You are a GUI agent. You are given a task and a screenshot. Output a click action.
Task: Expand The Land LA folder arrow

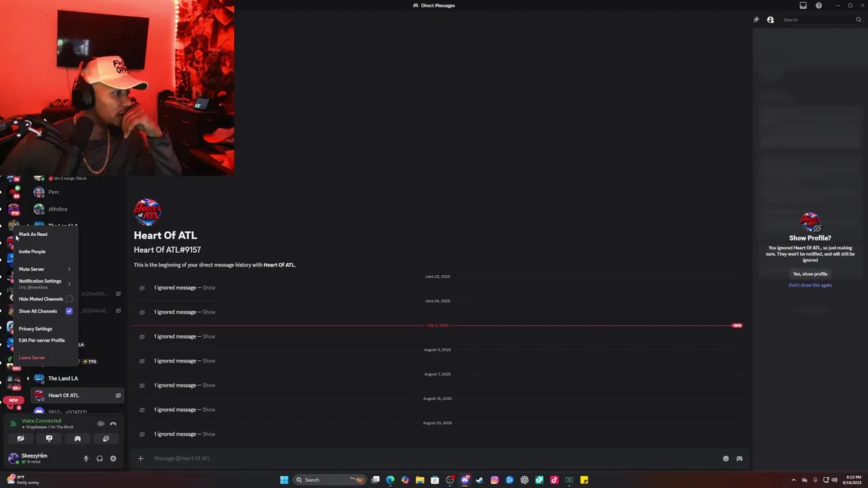[28, 378]
